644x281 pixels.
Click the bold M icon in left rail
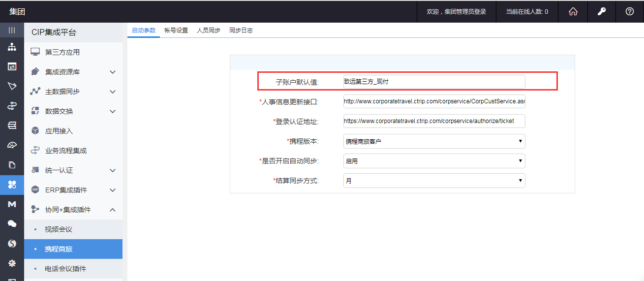click(12, 204)
